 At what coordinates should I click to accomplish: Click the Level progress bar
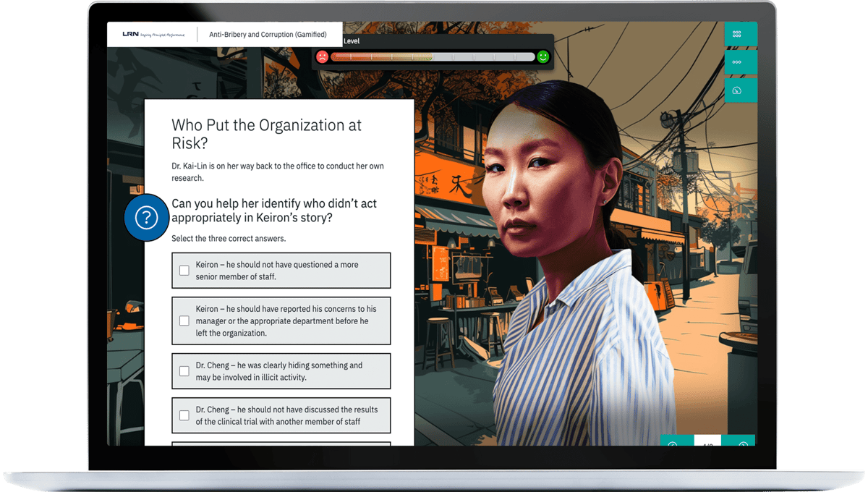click(x=433, y=57)
